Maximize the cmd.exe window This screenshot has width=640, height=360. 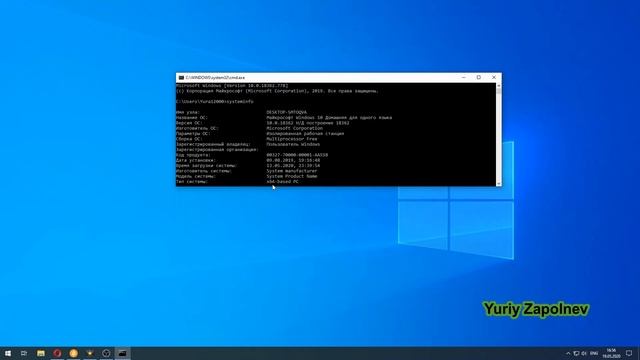pos(479,77)
